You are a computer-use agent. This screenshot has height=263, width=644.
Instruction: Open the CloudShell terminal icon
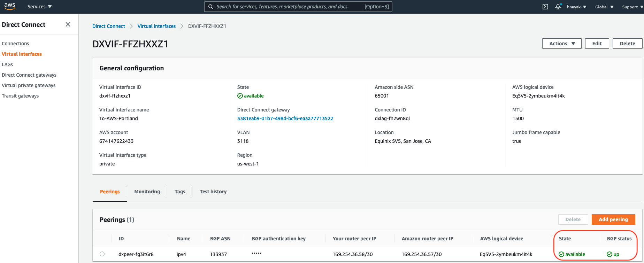point(545,7)
